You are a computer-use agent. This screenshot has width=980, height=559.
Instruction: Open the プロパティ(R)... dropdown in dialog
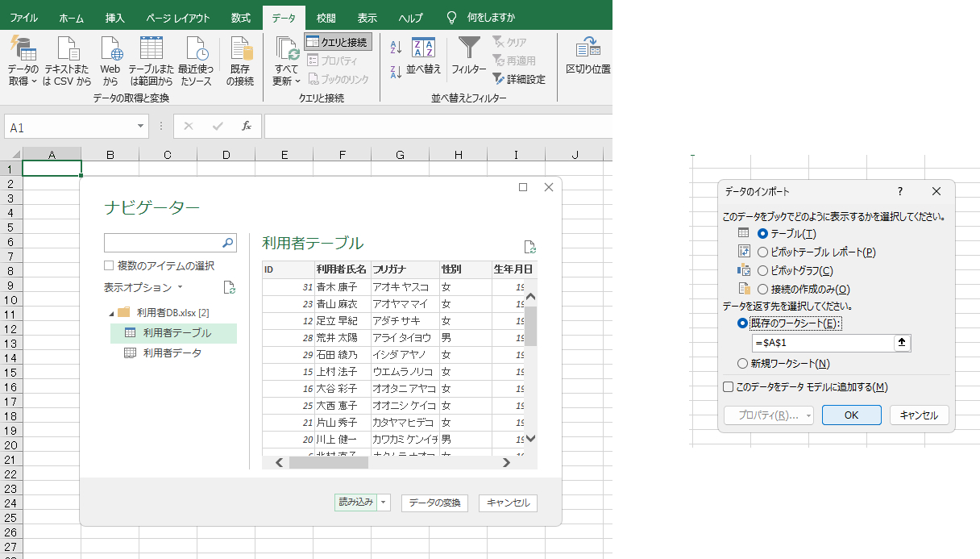[808, 415]
